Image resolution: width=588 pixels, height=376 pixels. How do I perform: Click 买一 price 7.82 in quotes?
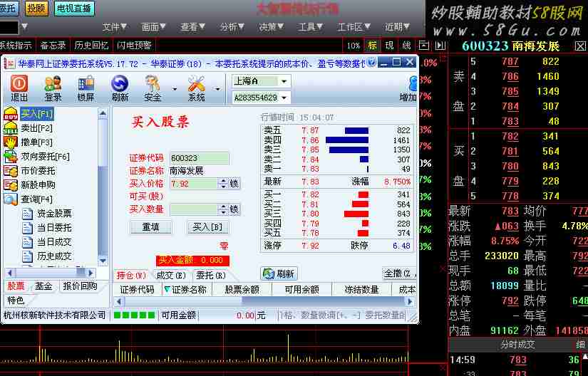[x=311, y=194]
